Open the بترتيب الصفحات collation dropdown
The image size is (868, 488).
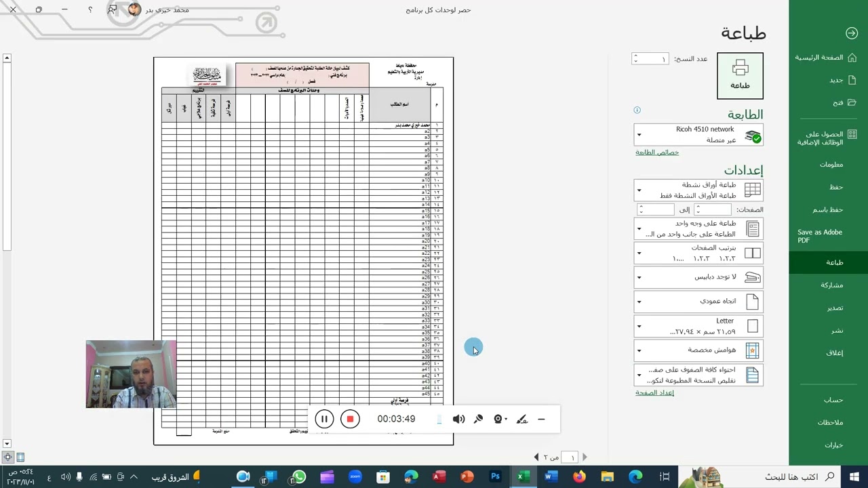pos(698,253)
